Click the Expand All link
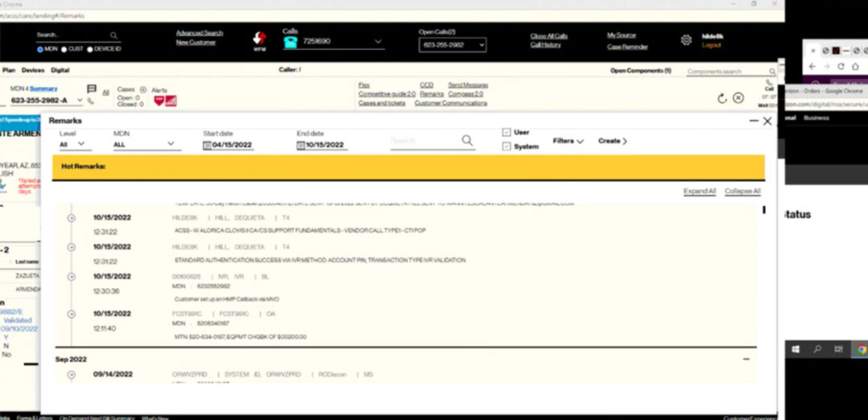868x420 pixels. coord(699,191)
